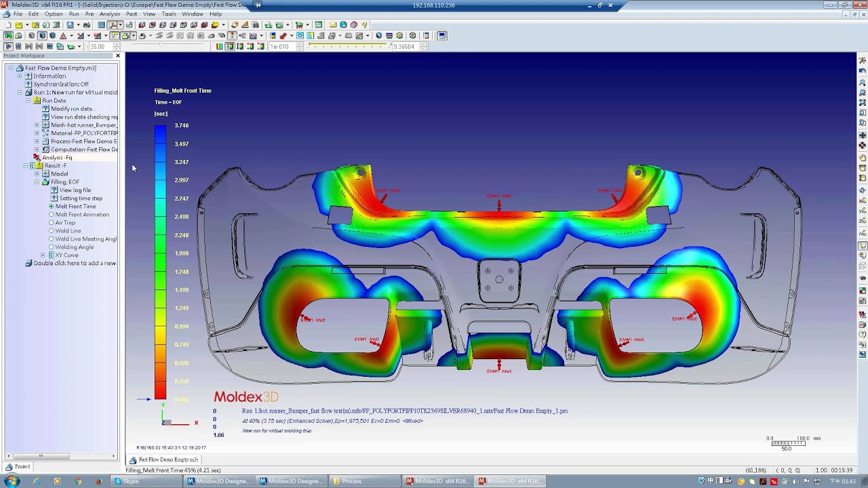This screenshot has height=488, width=868.
Task: Click the animation speed slider track
Action: [168, 46]
